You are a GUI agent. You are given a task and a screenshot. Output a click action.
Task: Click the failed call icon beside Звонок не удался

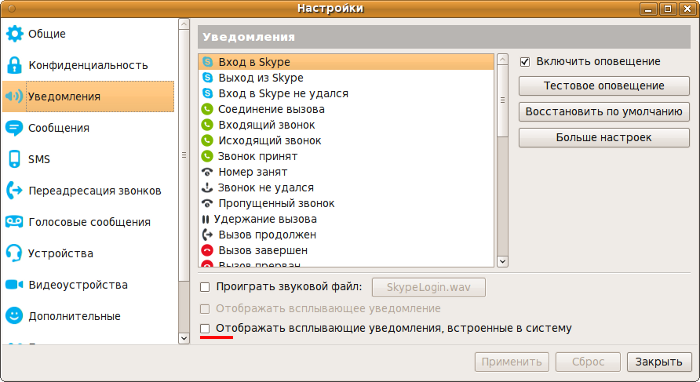click(207, 187)
